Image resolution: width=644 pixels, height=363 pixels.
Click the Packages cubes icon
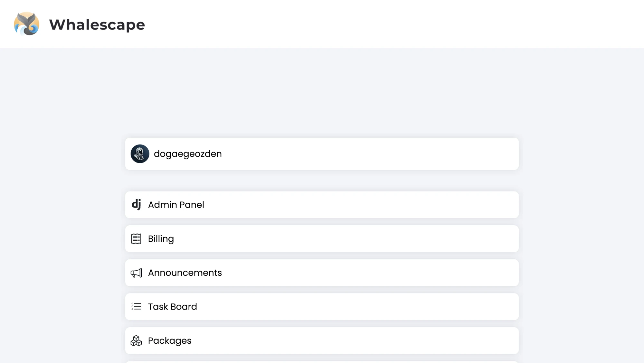136,340
